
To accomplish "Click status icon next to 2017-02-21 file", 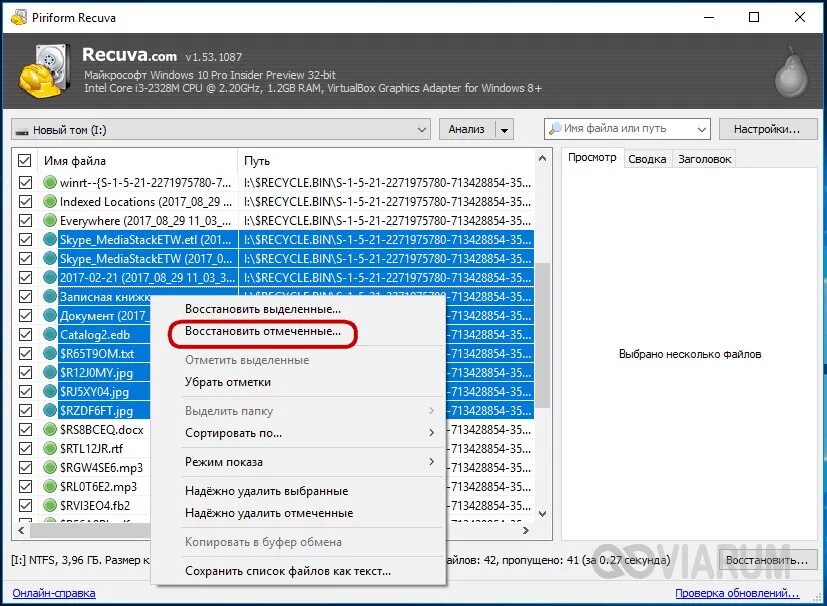I will [x=50, y=277].
